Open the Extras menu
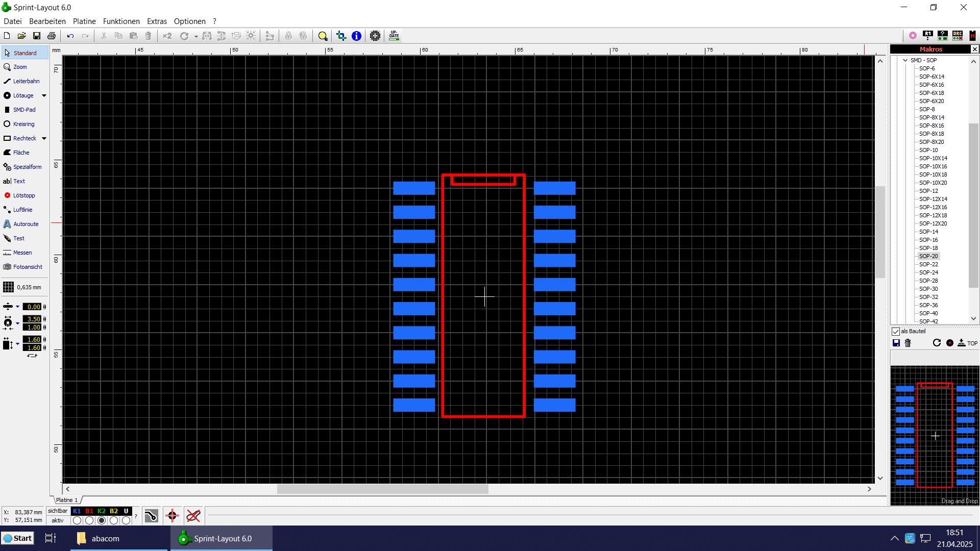This screenshot has width=980, height=551. point(157,21)
